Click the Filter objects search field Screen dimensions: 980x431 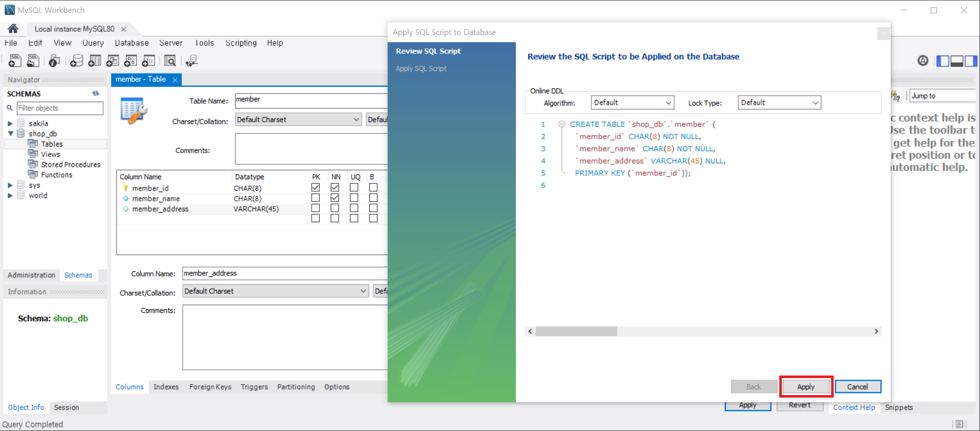pyautogui.click(x=60, y=108)
